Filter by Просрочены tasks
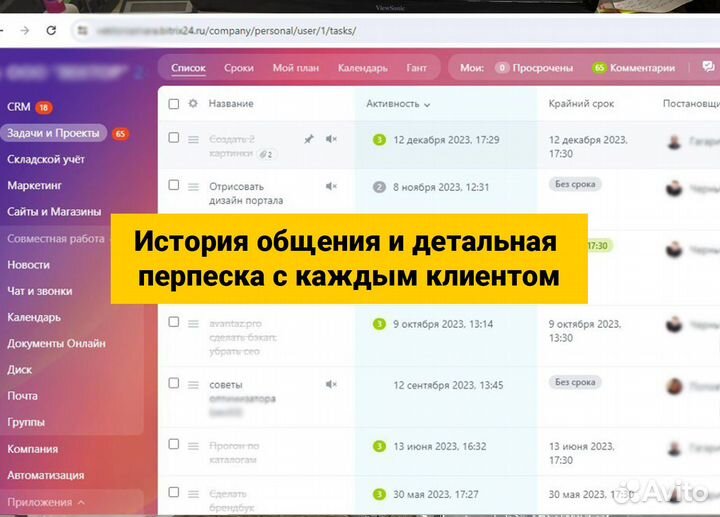720x517 pixels. coord(534,68)
